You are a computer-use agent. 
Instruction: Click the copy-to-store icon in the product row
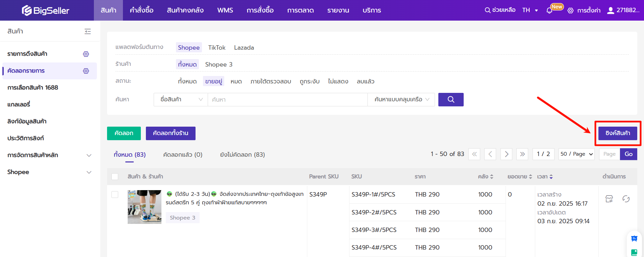click(609, 199)
